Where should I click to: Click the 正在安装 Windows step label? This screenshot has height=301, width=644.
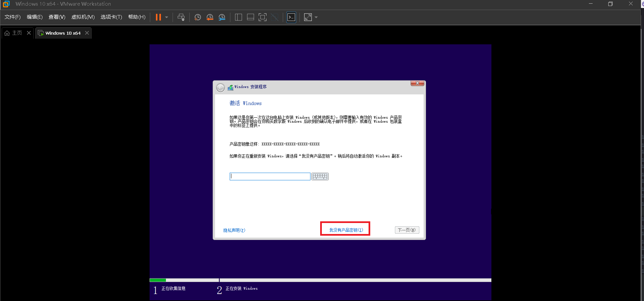point(241,289)
